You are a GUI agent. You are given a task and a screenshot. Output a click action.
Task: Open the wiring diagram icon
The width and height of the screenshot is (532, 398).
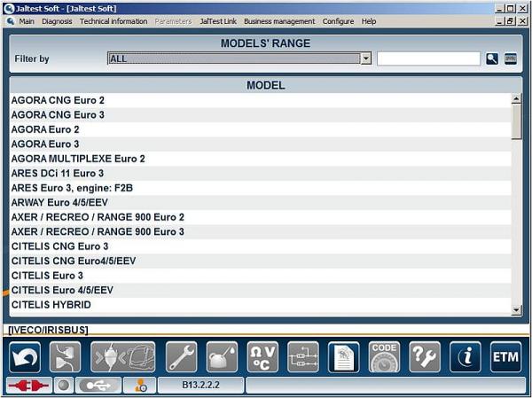(303, 357)
